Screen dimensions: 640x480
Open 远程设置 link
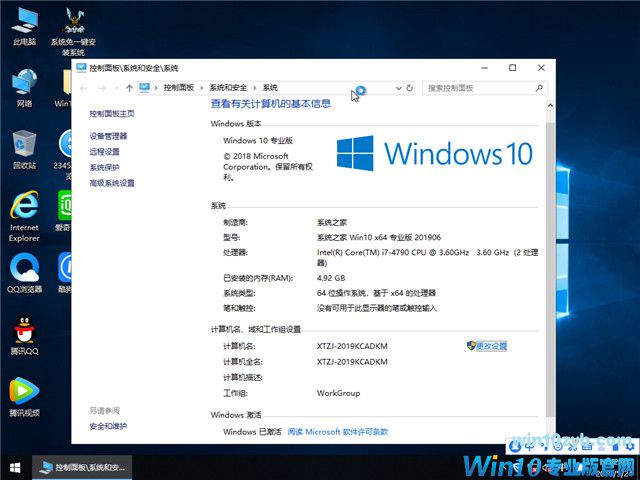coord(104,151)
